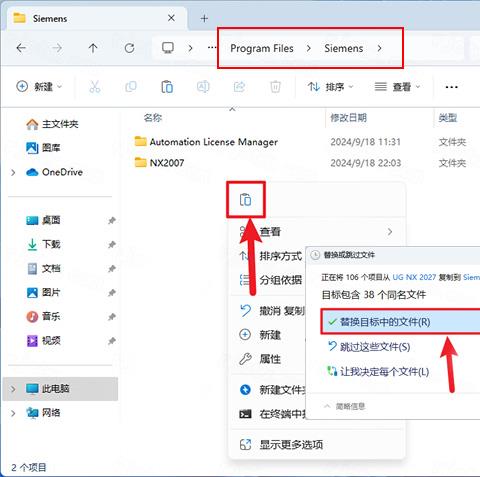Click the Back navigation arrow

pyautogui.click(x=21, y=48)
